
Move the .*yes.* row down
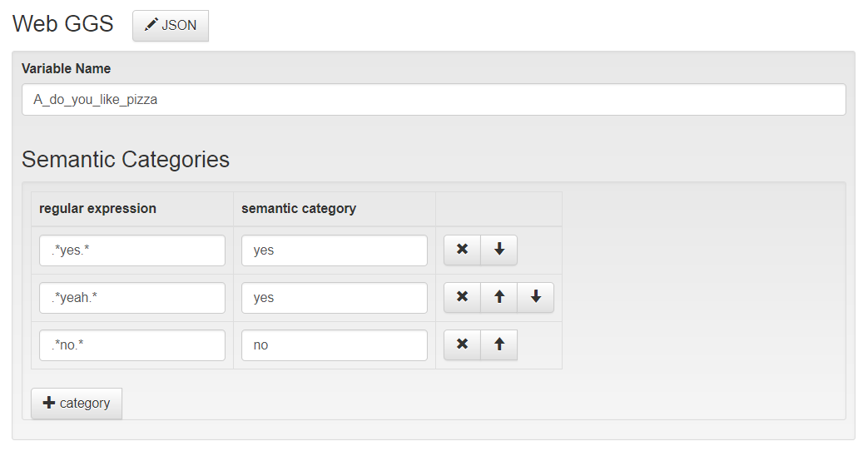pos(498,250)
